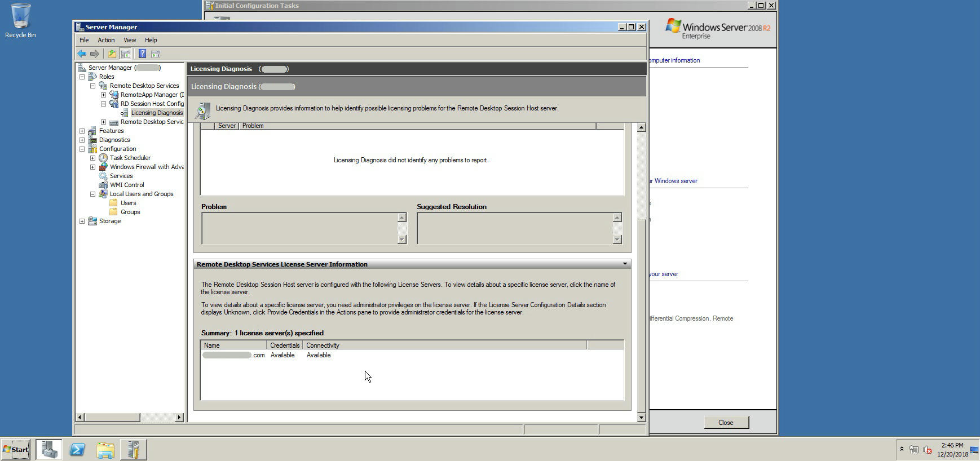Open Windows Explorer from the taskbar

[x=105, y=450]
